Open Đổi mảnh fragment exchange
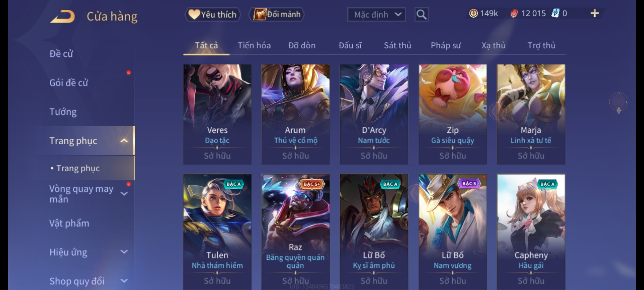This screenshot has height=290, width=644. point(277,14)
